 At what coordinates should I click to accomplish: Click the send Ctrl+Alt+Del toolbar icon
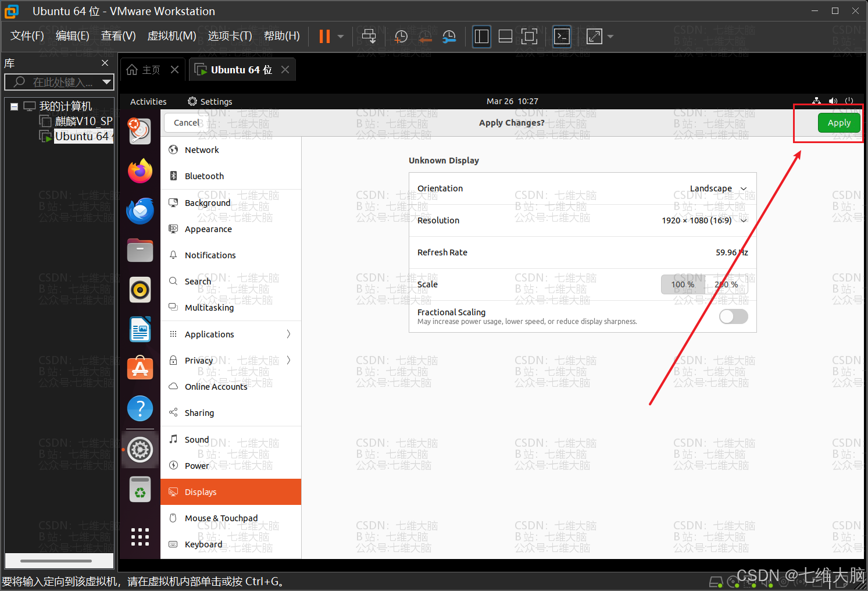tap(369, 37)
